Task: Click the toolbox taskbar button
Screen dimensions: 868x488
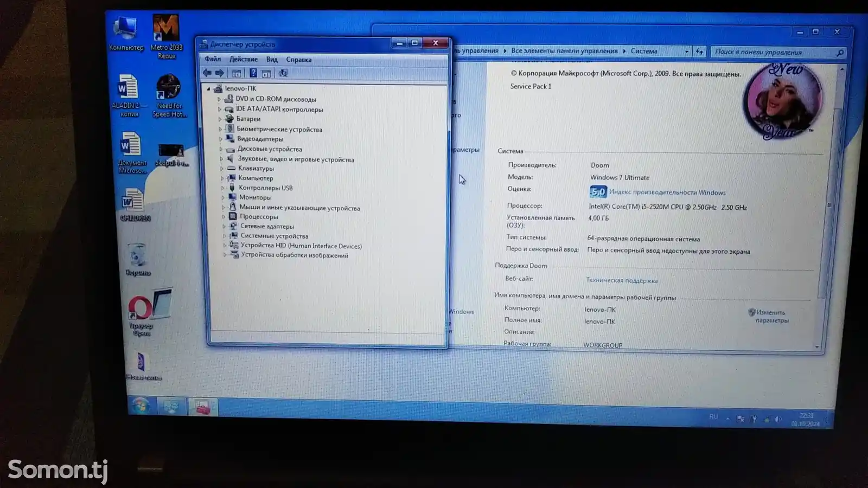Action: 203,407
